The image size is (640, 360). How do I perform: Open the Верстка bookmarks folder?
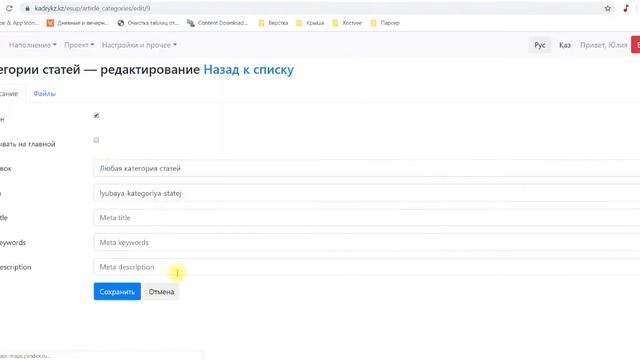[x=273, y=23]
